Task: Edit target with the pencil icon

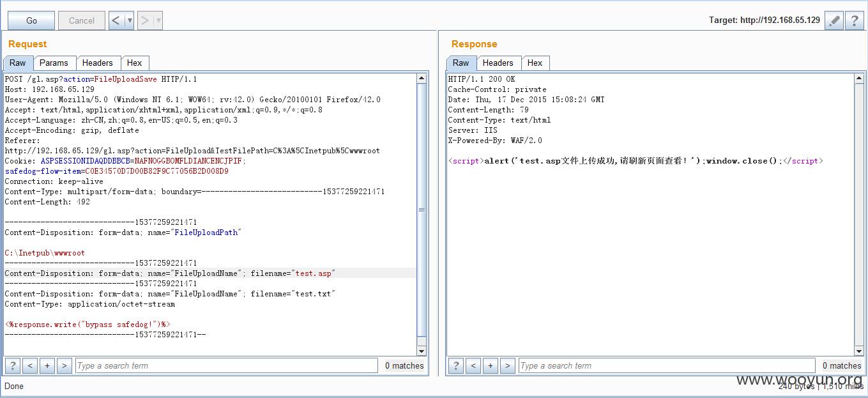Action: coord(834,20)
